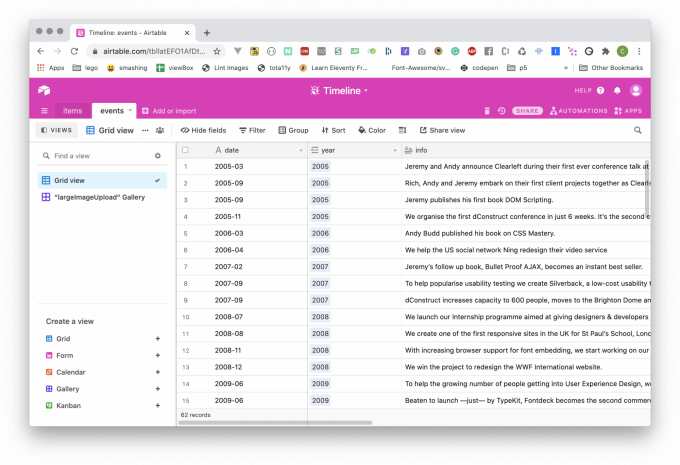This screenshot has height=465, width=680.
Task: Open the help question mark icon
Action: coord(600,90)
